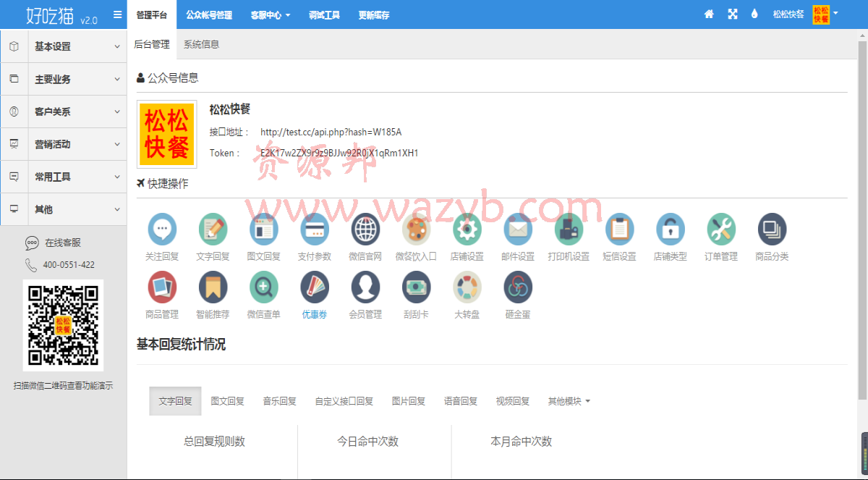Open the 商品管理 photos icon

(162, 287)
